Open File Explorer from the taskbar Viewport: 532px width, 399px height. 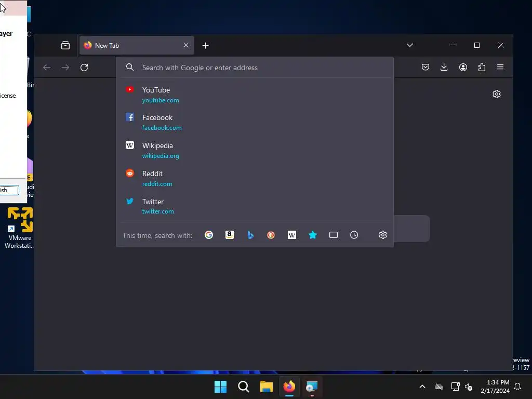click(267, 387)
